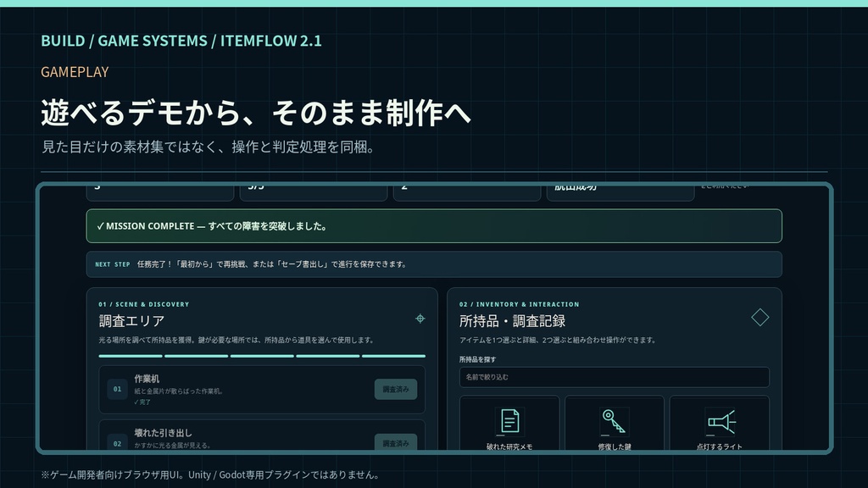Select the 破れた研究メモ document item
This screenshot has height=488, width=868.
click(x=509, y=424)
